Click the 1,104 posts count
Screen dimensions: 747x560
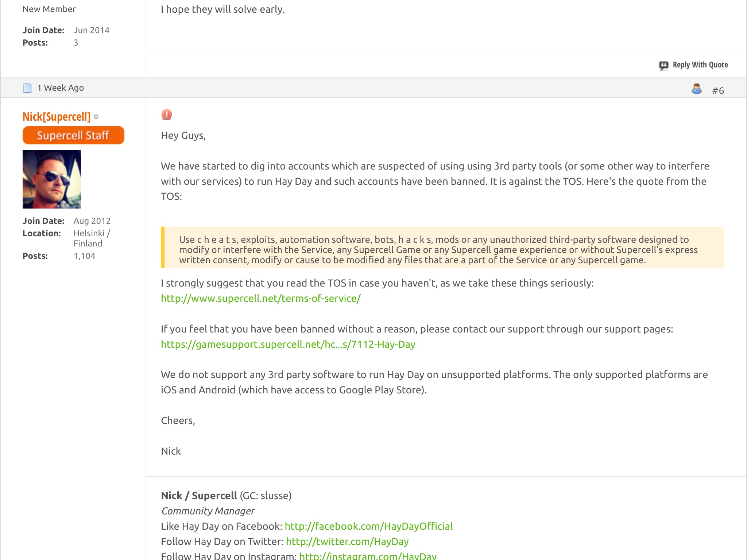point(84,256)
